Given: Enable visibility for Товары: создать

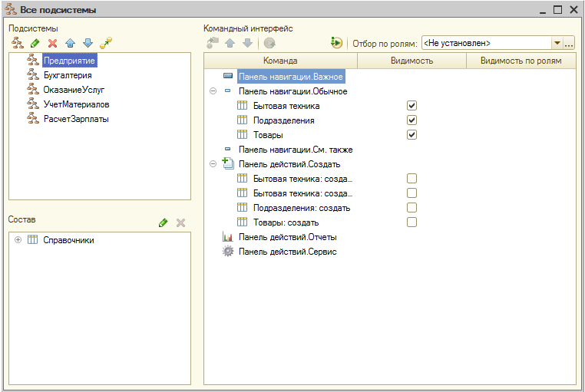Looking at the screenshot, I should [411, 222].
